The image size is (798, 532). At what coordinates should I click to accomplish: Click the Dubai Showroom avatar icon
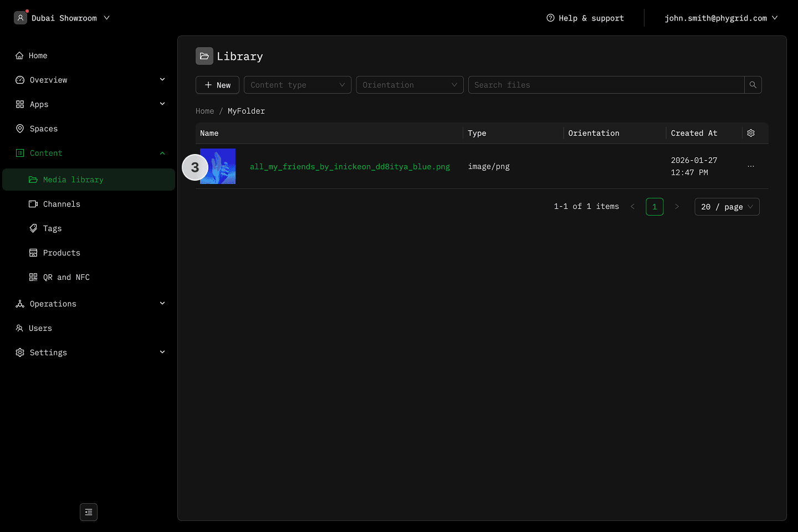[x=21, y=18]
